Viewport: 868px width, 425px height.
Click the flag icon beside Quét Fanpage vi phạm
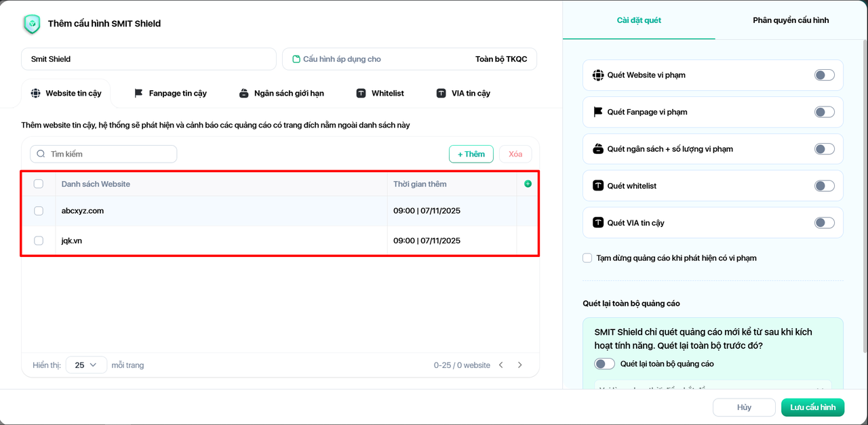(597, 112)
